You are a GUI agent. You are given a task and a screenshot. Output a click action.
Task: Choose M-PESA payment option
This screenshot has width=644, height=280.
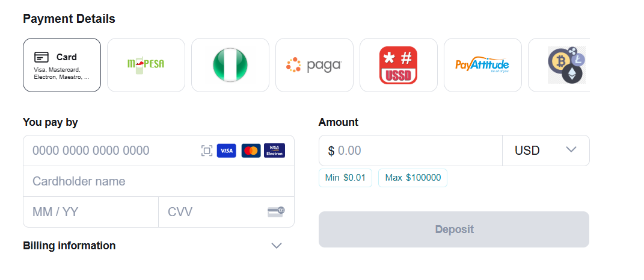146,65
